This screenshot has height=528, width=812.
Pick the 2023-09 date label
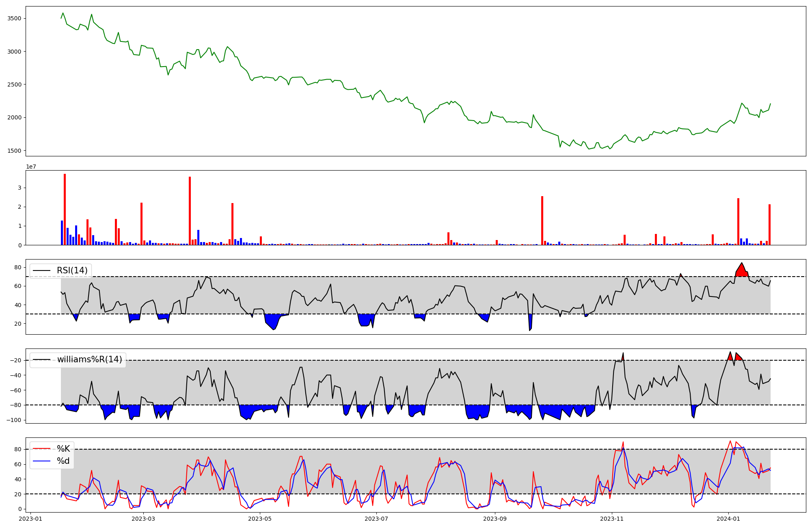click(495, 519)
